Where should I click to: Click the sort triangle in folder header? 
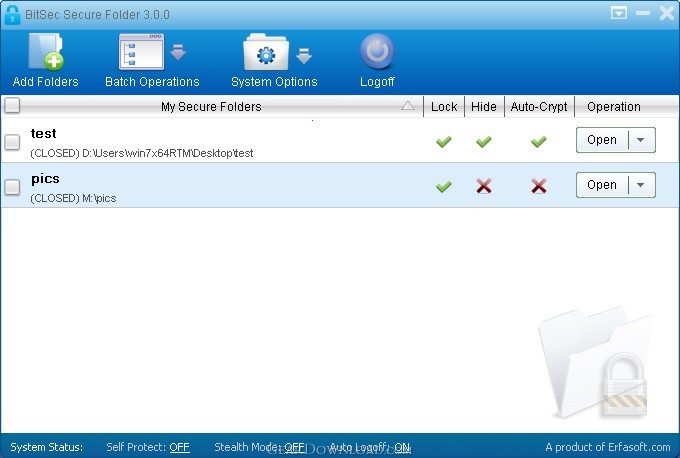[x=408, y=106]
